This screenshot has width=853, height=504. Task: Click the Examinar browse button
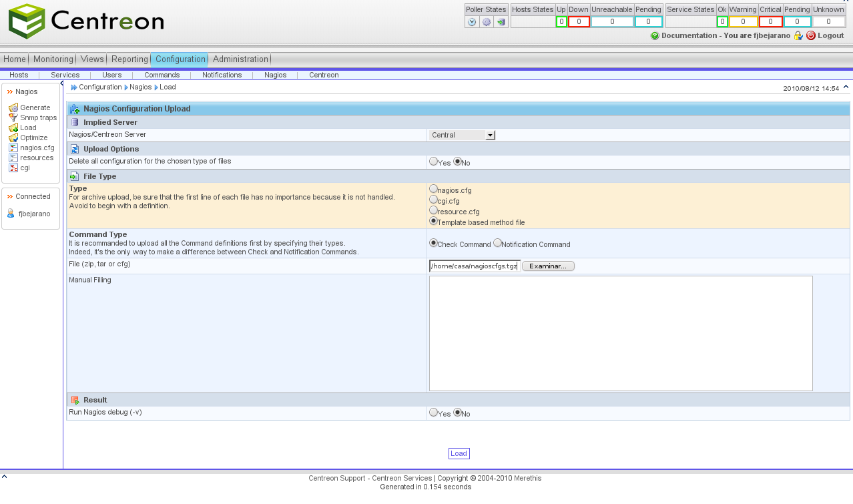[548, 266]
